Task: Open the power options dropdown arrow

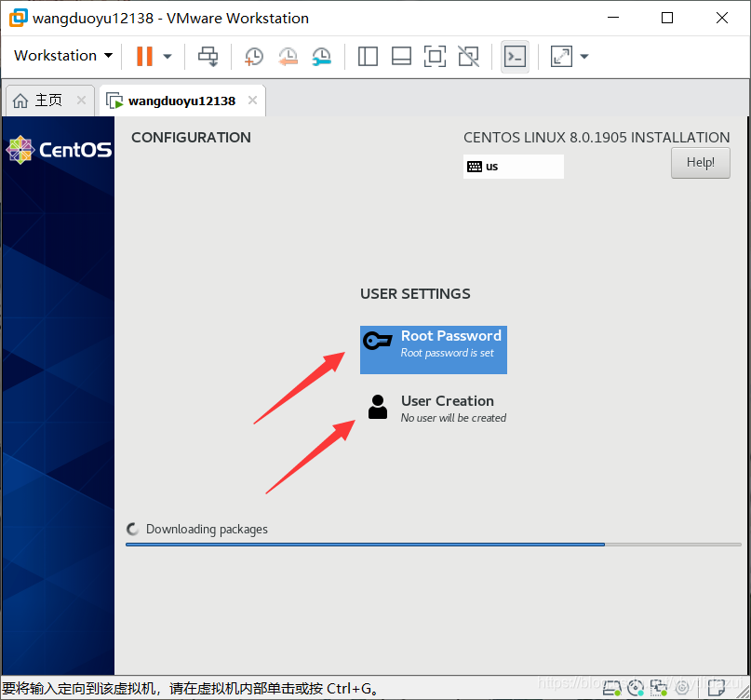Action: (x=168, y=56)
